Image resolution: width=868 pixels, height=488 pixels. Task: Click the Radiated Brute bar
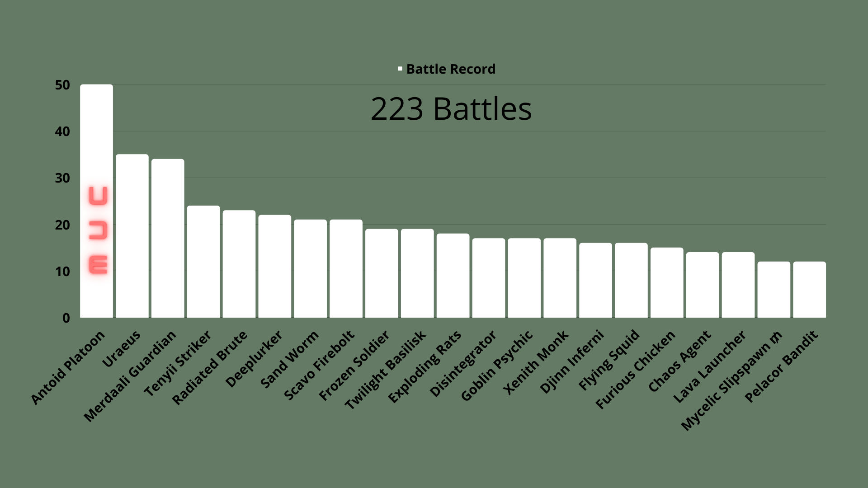239,264
